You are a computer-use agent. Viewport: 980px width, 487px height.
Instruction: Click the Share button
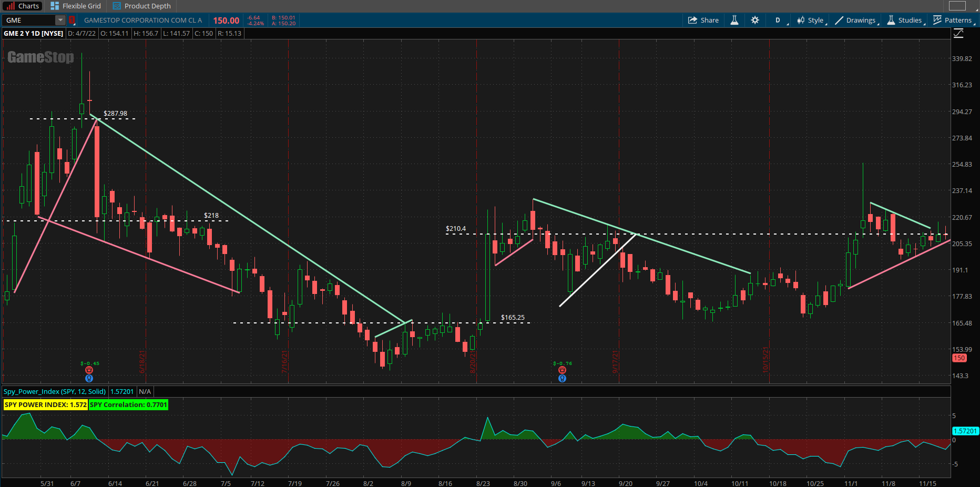click(x=703, y=20)
